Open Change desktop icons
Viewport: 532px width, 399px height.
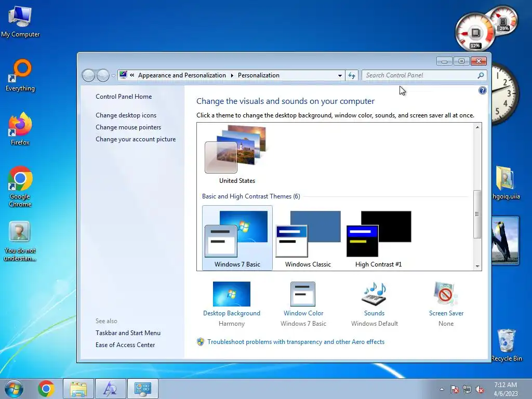126,115
